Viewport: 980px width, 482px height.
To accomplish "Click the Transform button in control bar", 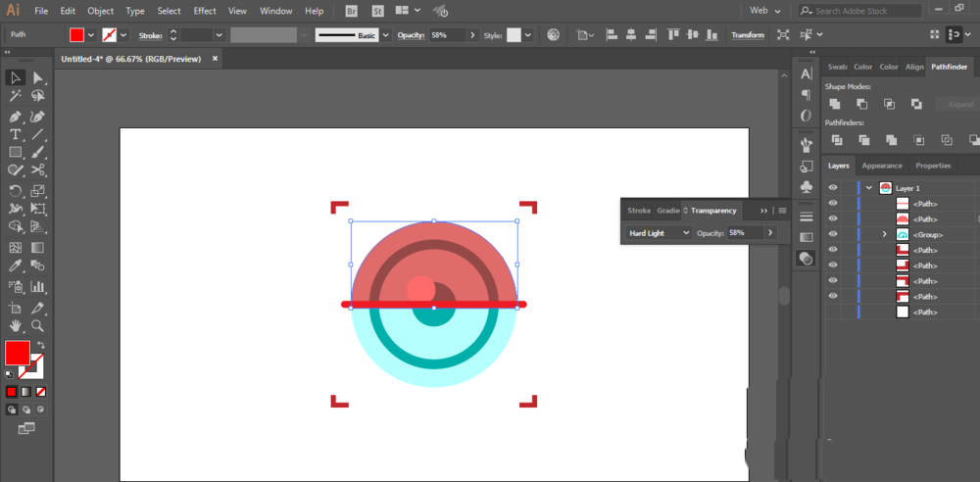I will click(x=748, y=35).
